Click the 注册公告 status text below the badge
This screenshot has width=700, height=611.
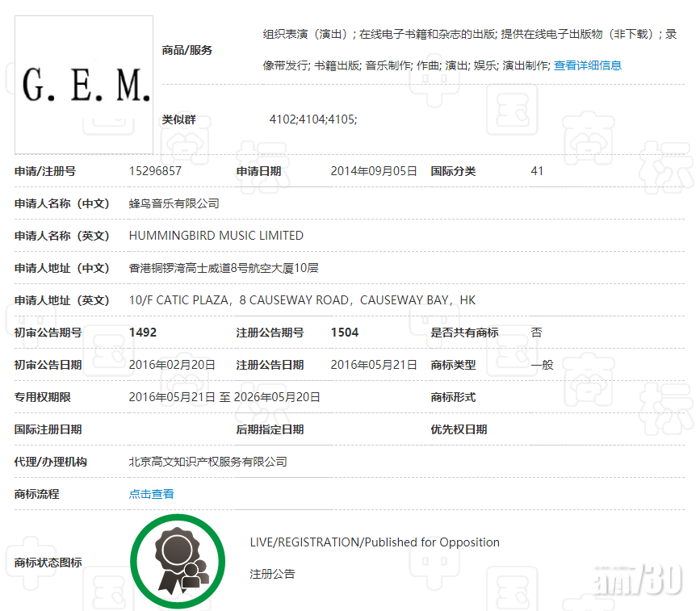tap(272, 574)
